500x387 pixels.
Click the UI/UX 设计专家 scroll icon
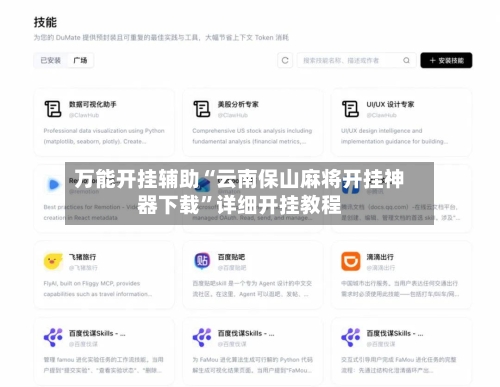[x=350, y=109]
